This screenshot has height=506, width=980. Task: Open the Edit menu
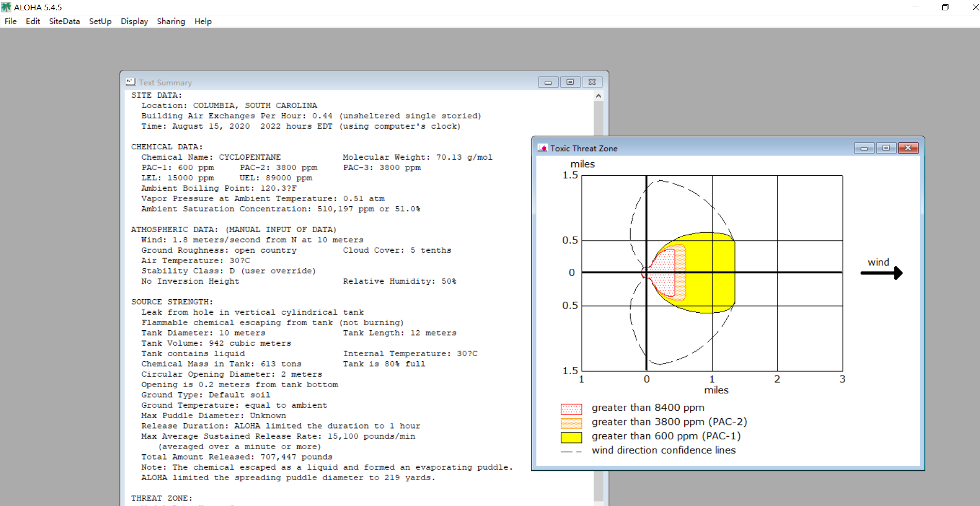pos(33,21)
